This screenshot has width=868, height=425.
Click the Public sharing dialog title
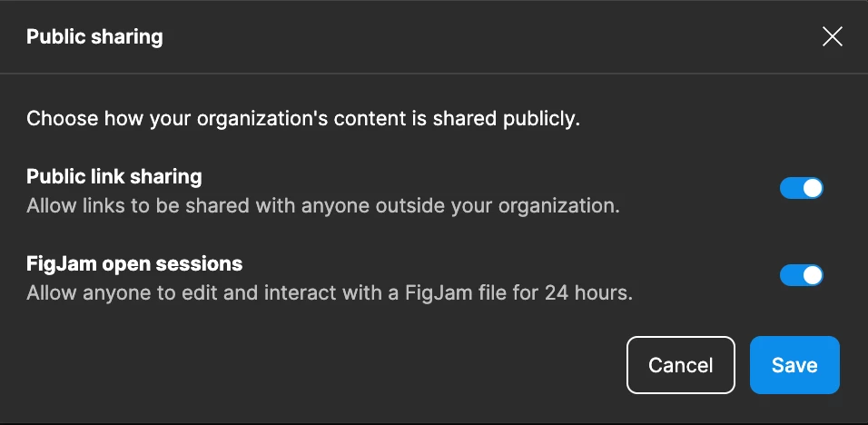point(94,37)
